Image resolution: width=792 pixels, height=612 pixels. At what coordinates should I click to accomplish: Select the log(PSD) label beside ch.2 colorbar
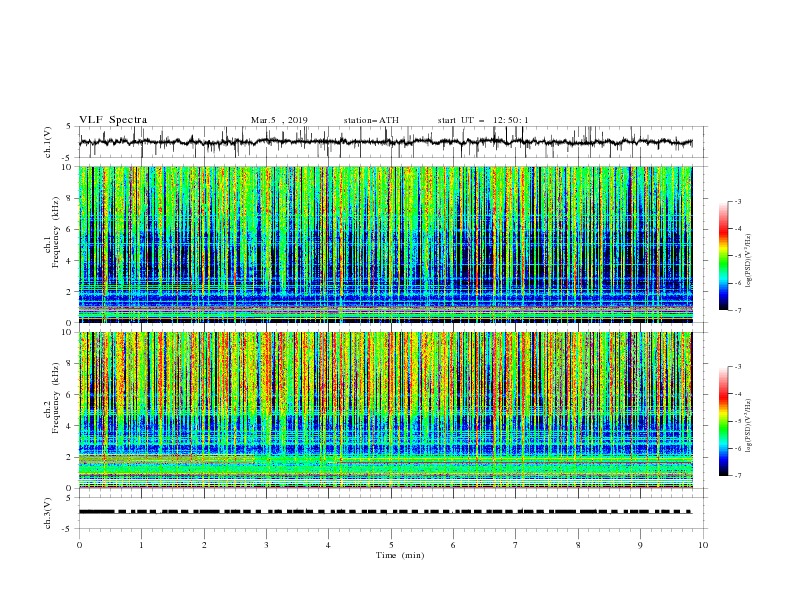(x=749, y=426)
